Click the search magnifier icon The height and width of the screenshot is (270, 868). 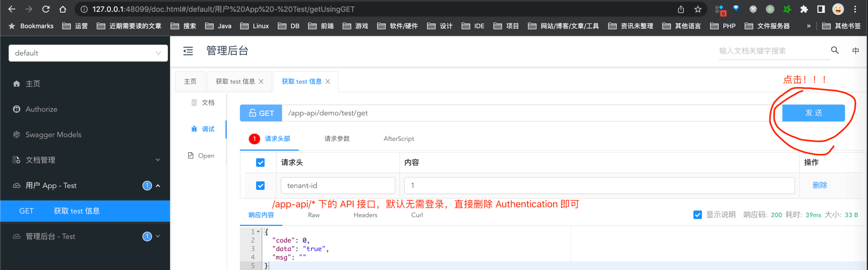(835, 50)
